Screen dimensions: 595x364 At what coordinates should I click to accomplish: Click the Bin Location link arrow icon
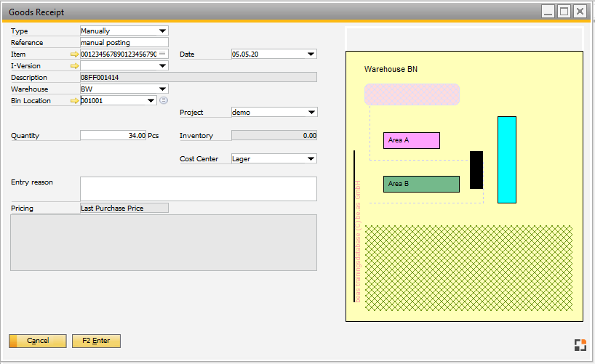[x=74, y=101]
